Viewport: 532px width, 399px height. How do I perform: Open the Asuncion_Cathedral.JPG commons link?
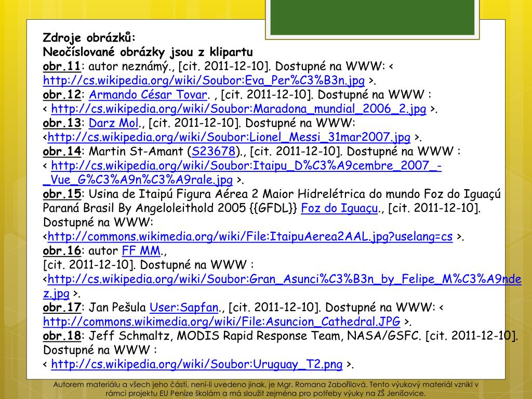click(221, 322)
